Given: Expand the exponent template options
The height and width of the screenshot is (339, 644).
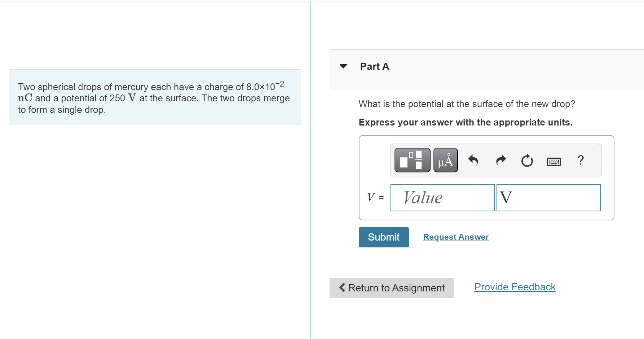Looking at the screenshot, I should click(x=412, y=160).
